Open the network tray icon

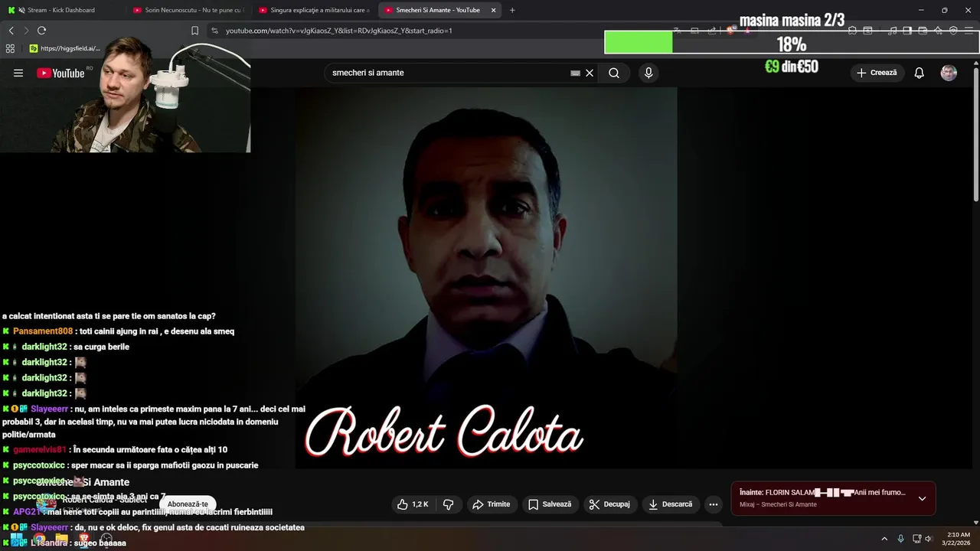click(916, 539)
